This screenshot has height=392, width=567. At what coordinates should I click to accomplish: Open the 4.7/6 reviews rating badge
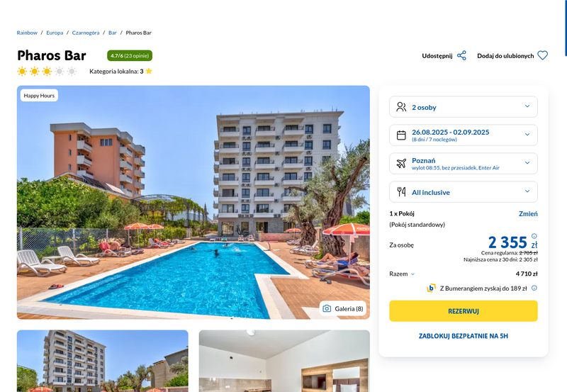coord(130,56)
